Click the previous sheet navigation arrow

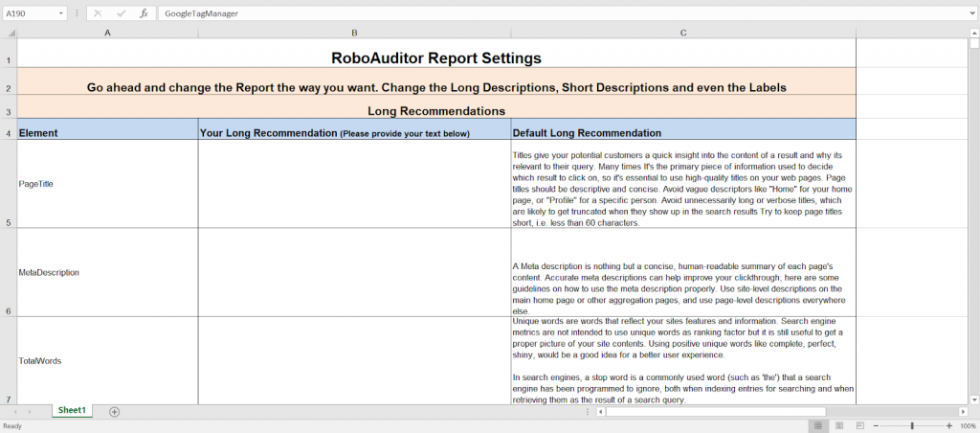point(15,411)
